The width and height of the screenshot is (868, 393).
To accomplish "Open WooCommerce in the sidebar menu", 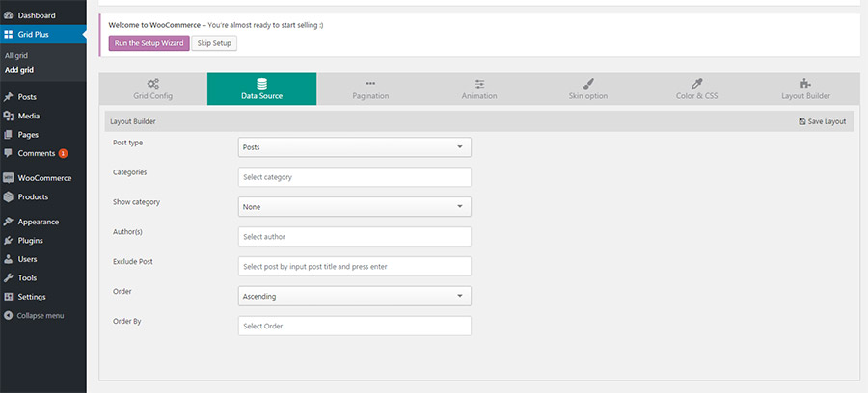I will pos(40,178).
